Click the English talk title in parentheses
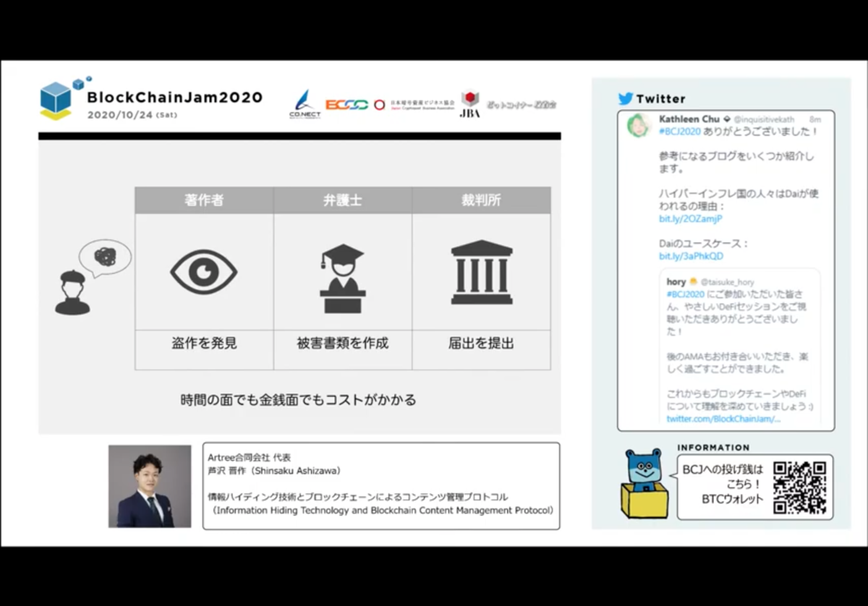Viewport: 868px width, 606px height. [x=383, y=510]
